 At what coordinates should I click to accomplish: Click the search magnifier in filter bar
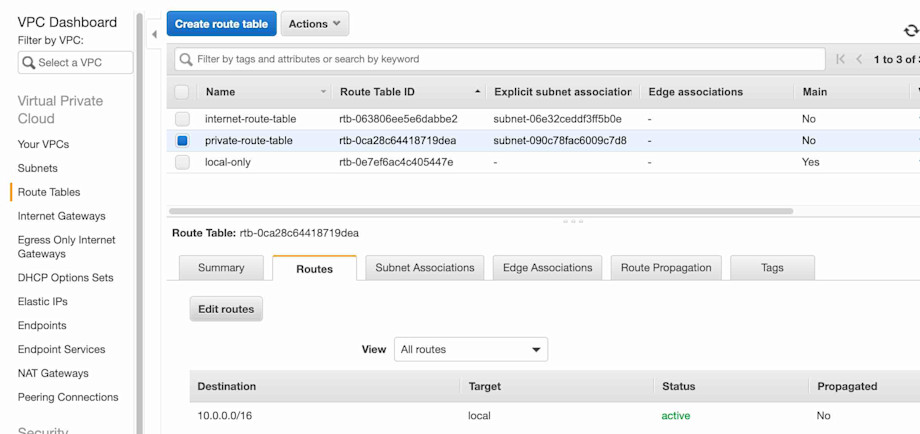(185, 59)
